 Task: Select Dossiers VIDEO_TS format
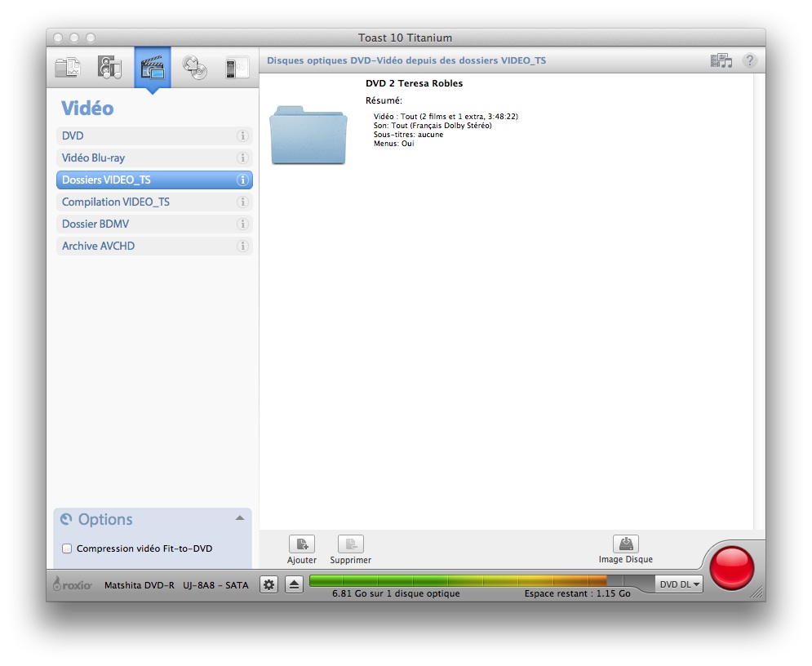tap(154, 180)
